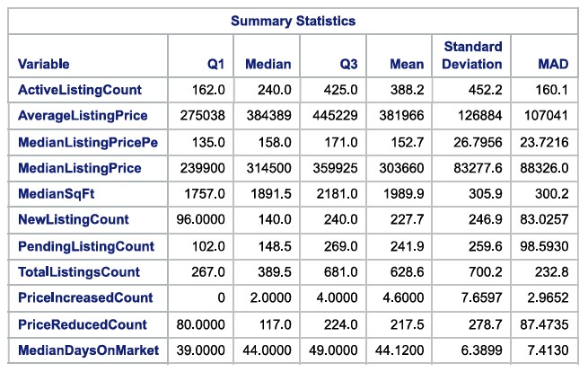Click the NewListingCount row label
The image size is (588, 372).
74,219
